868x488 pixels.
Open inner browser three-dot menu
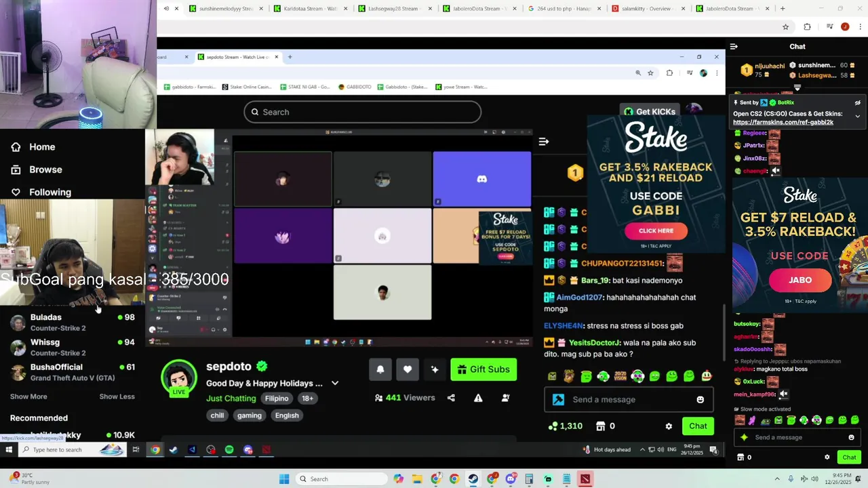pos(717,73)
